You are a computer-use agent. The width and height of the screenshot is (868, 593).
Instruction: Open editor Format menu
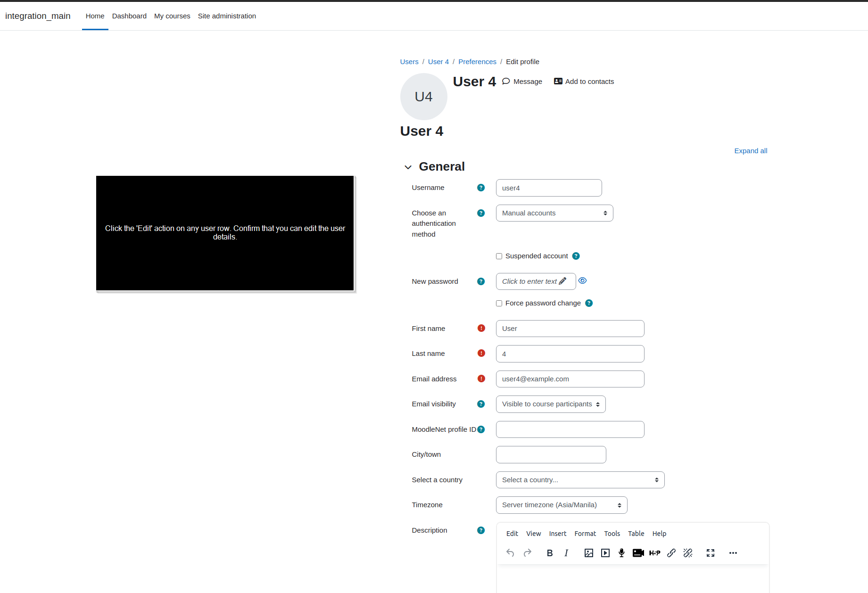click(x=585, y=534)
